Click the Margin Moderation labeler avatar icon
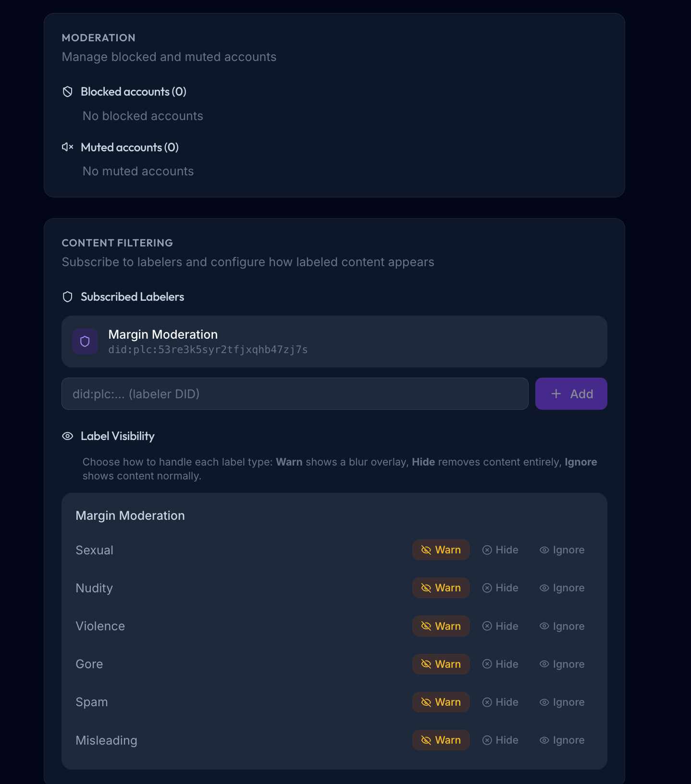 click(85, 342)
